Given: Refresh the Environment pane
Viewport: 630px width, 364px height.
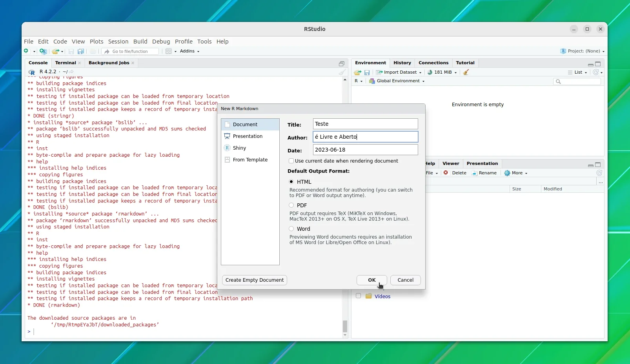Looking at the screenshot, I should 596,72.
